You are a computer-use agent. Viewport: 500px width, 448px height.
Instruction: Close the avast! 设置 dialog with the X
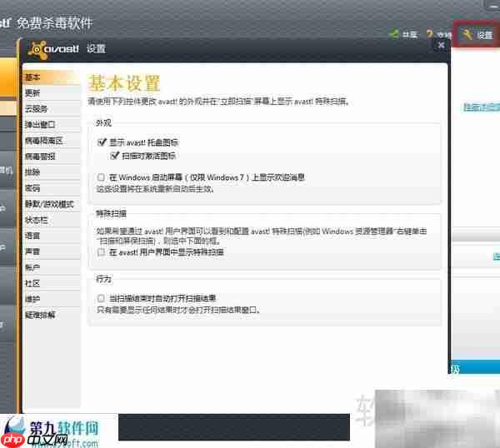tap(441, 46)
